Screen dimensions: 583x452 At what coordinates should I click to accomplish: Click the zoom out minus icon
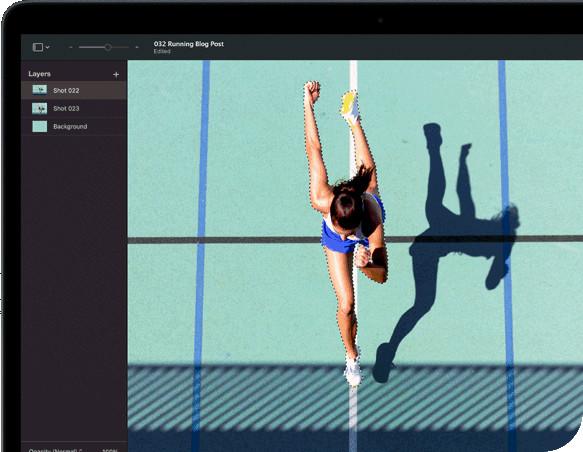tap(71, 47)
